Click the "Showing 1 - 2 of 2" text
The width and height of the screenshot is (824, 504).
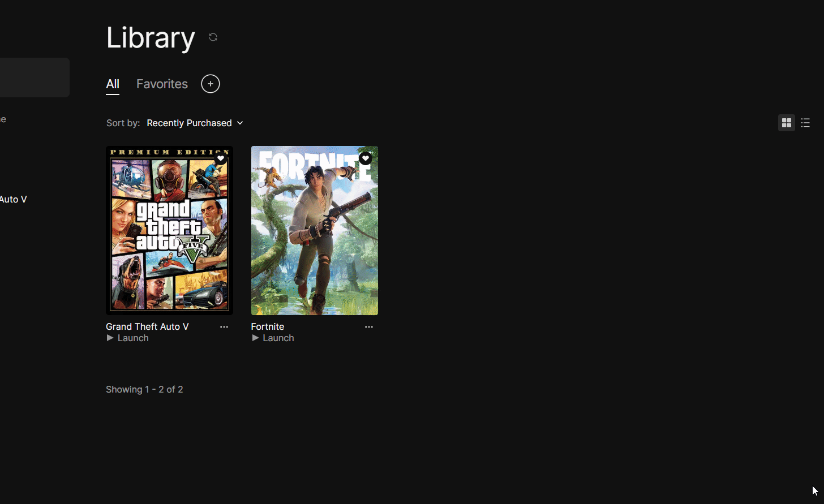point(144,389)
